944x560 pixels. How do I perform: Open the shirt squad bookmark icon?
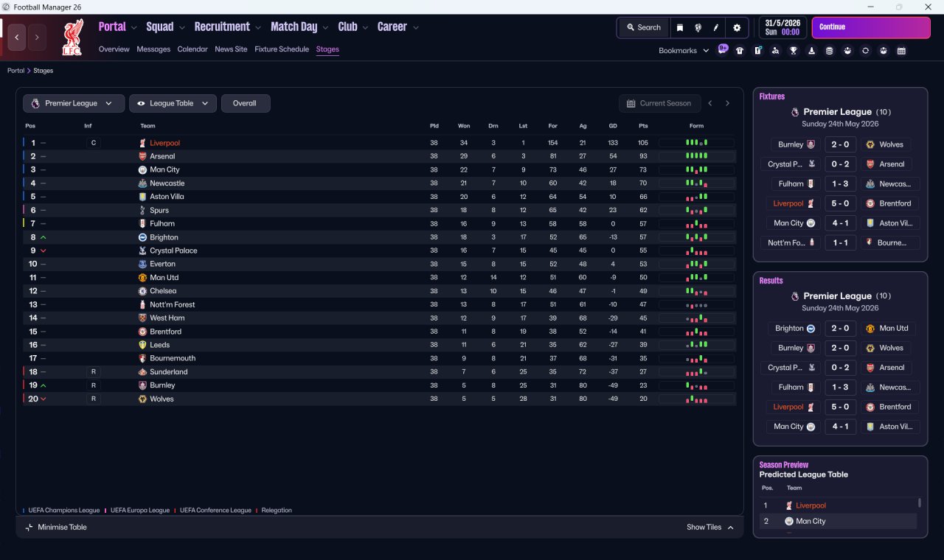[x=740, y=51]
